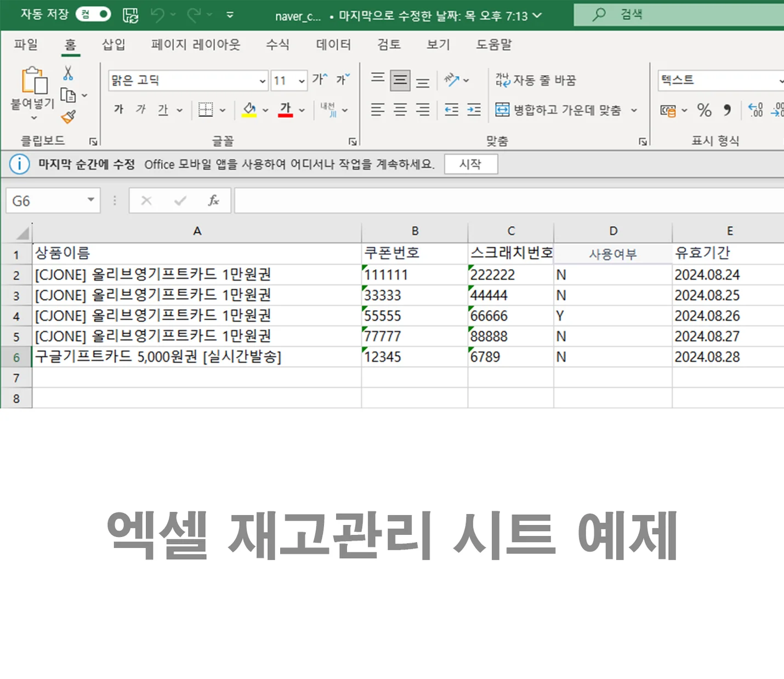This screenshot has width=784, height=679.
Task: Click cell containing 구글기프트카드 5,000원권 [실시간발송]
Action: point(197,357)
